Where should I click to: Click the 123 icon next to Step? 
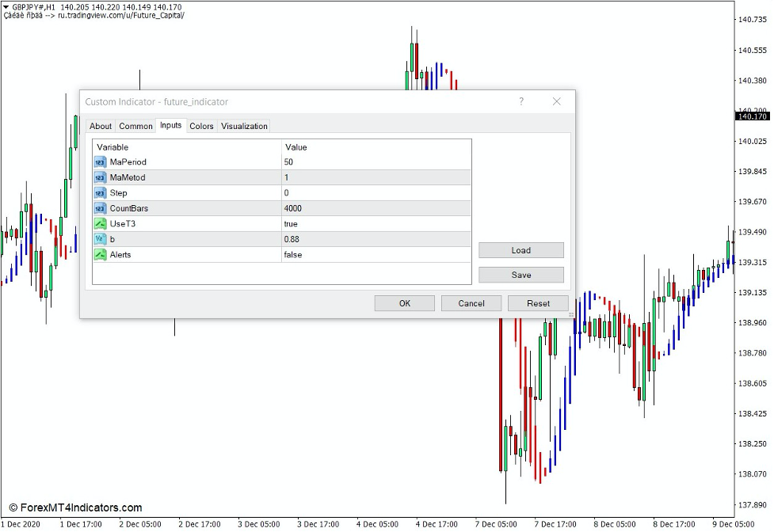(100, 192)
